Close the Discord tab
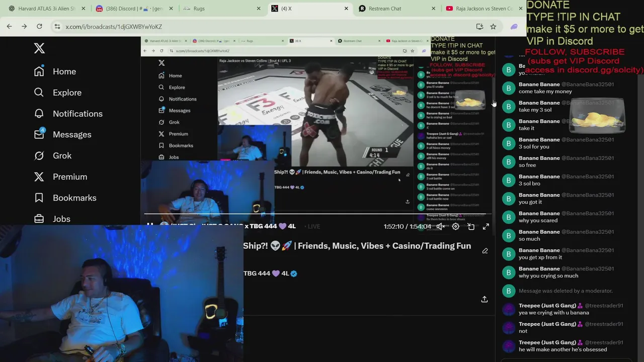The width and height of the screenshot is (644, 362). pos(171,9)
